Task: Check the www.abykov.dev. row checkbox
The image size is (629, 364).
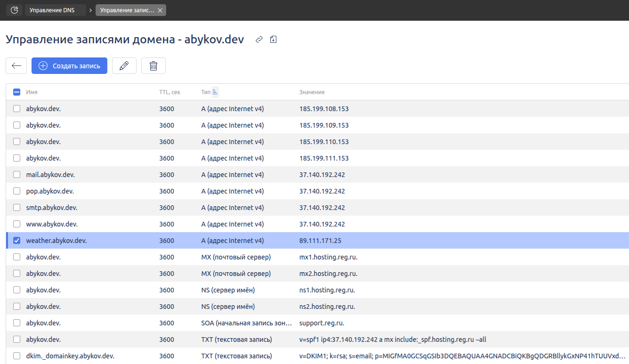Action: 16,224
